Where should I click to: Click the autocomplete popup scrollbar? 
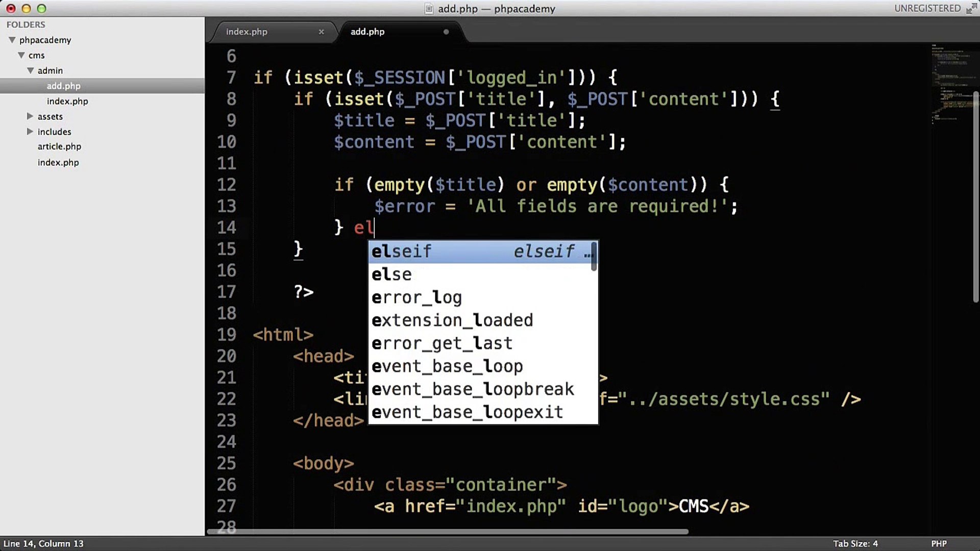(x=594, y=257)
